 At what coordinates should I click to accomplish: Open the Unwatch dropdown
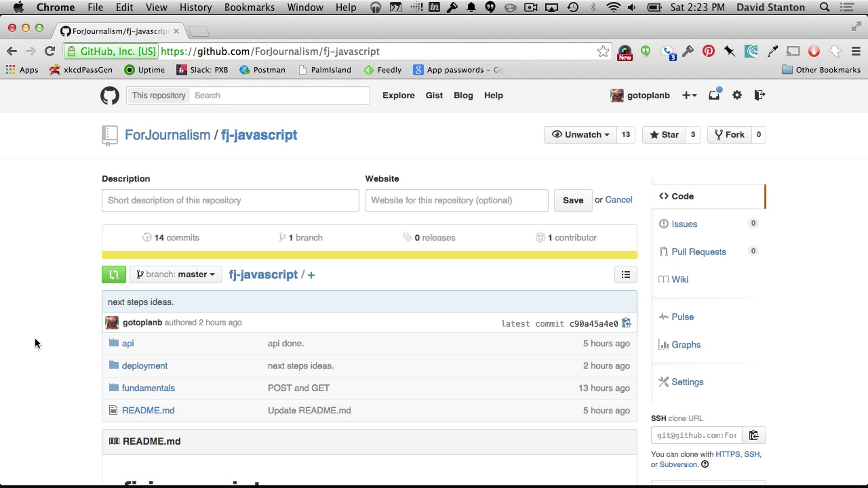click(x=580, y=134)
